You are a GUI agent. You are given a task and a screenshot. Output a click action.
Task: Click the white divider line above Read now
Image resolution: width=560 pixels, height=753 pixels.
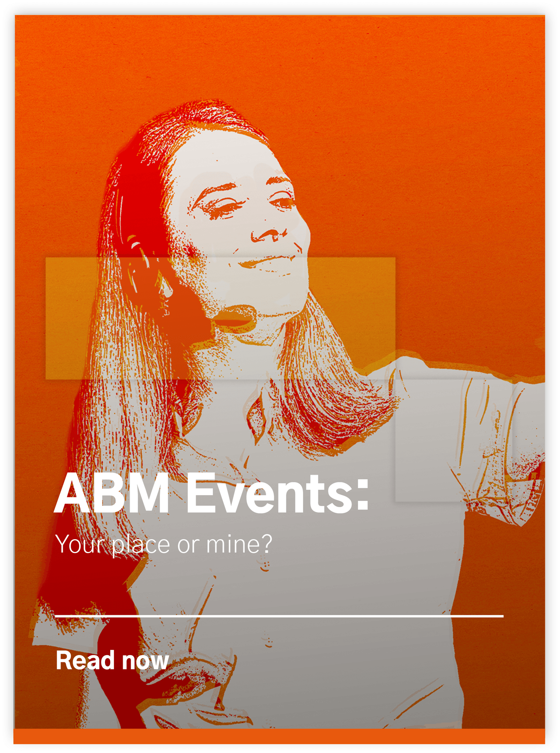pos(279,616)
